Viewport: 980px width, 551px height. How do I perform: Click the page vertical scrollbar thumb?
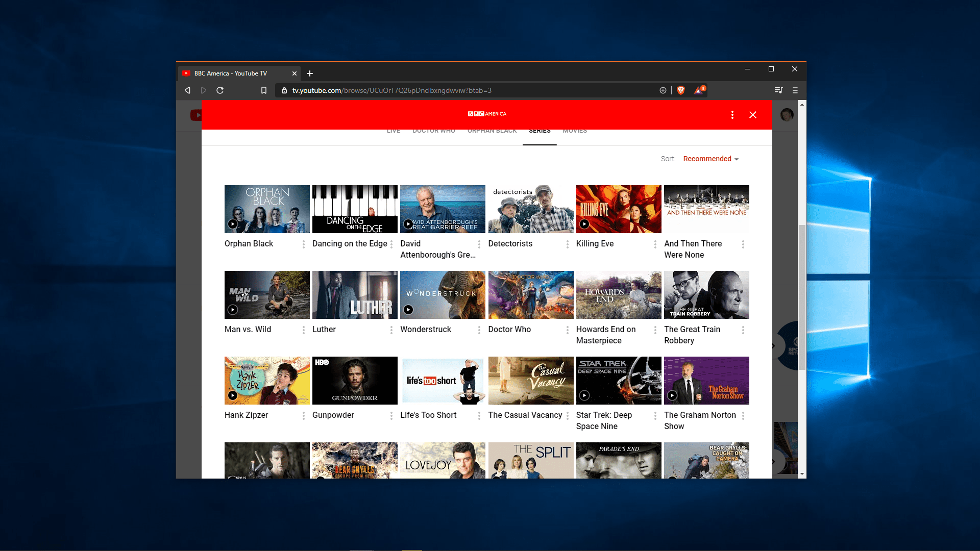(x=802, y=297)
